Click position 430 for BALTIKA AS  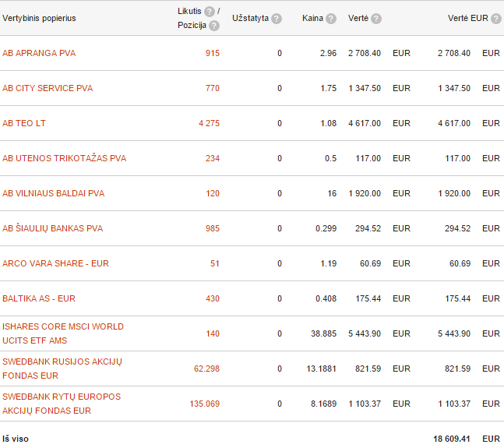213,298
